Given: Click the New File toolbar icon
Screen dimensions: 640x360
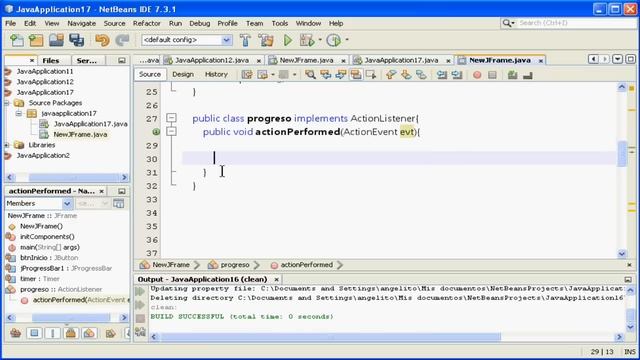Looking at the screenshot, I should pyautogui.click(x=17, y=40).
